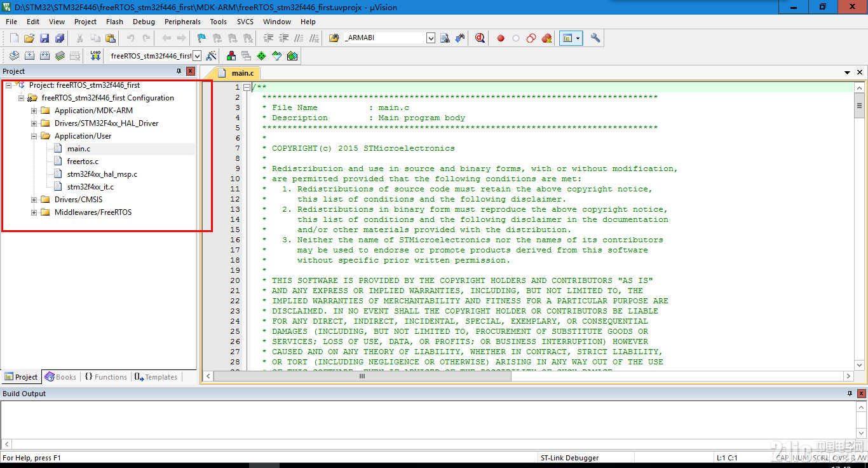Screen dimensions: 868x468
Task: Open the Debug menu
Action: pos(144,22)
